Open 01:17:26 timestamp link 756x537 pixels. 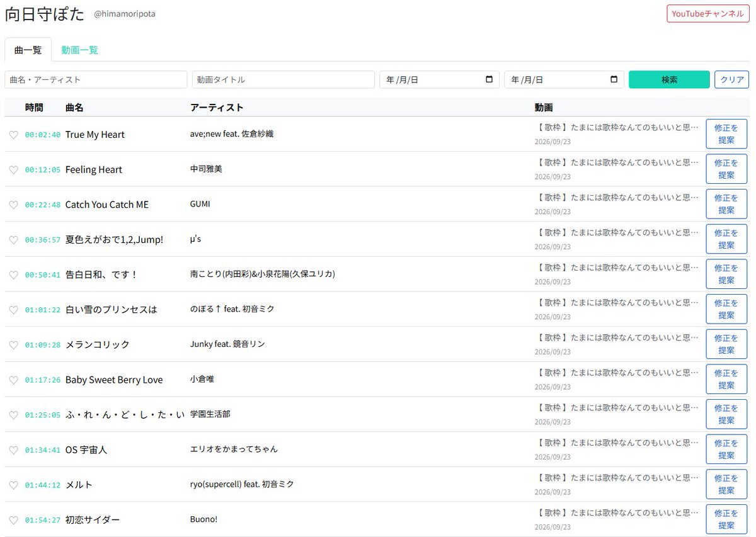point(43,380)
